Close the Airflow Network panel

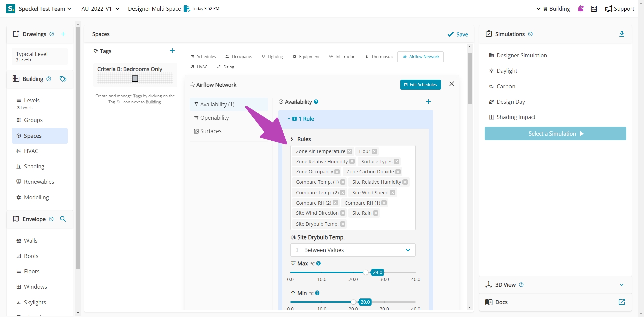452,84
